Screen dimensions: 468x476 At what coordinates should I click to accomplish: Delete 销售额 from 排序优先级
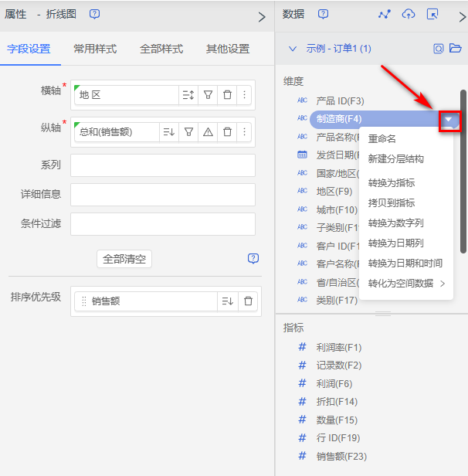tap(248, 301)
